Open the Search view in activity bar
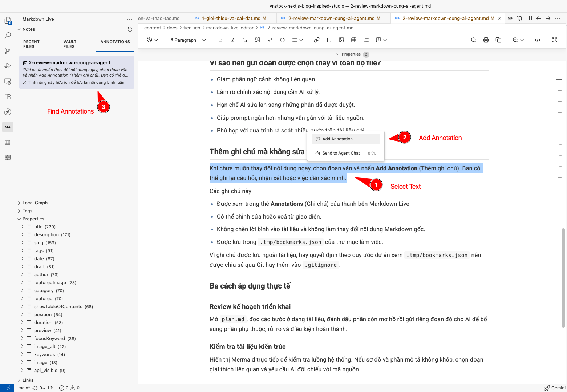This screenshot has height=392, width=567. point(8,36)
